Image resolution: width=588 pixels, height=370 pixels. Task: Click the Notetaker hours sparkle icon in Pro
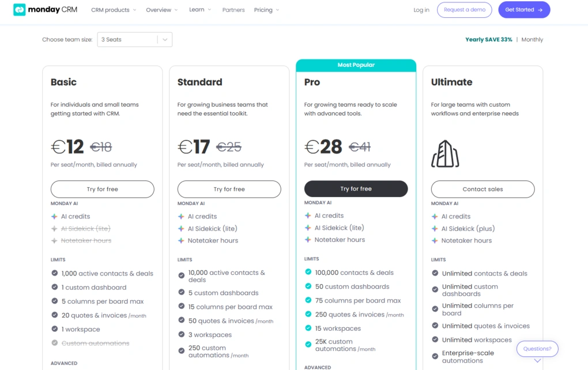[x=308, y=240]
